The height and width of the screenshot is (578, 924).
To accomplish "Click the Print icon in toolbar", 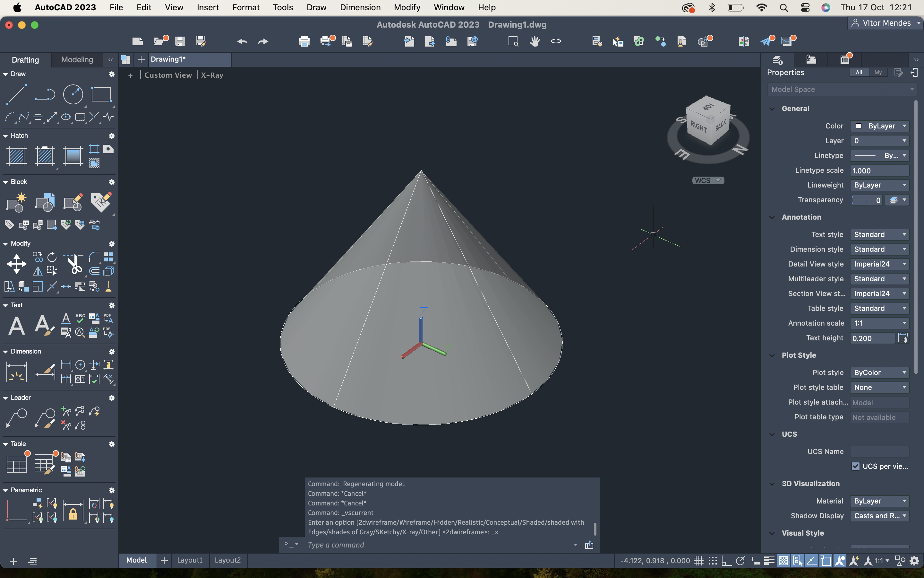I will [x=304, y=41].
